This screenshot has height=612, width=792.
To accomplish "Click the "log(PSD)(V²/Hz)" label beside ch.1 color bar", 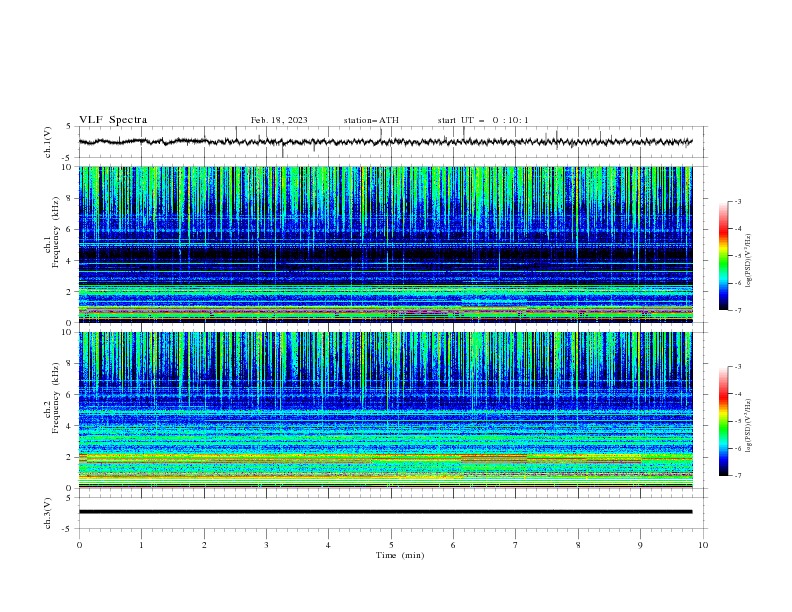I will [x=749, y=261].
